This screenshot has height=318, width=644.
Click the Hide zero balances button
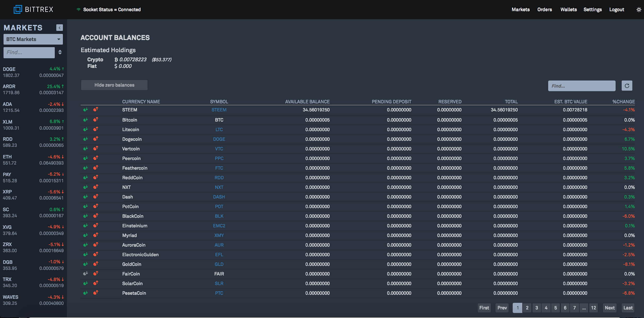coord(114,85)
